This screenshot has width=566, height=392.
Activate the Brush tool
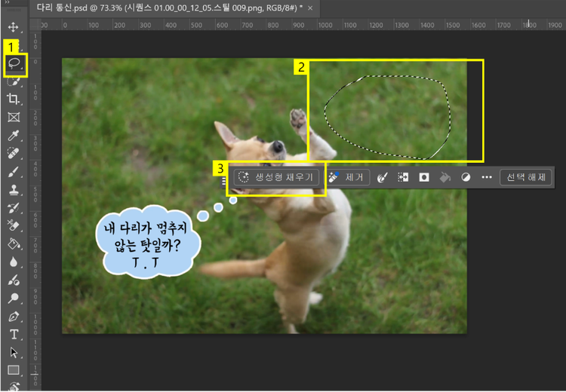coord(14,172)
